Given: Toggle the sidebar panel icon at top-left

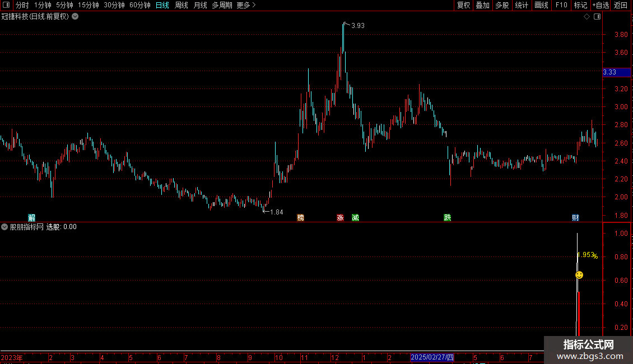Looking at the screenshot, I should point(6,5).
